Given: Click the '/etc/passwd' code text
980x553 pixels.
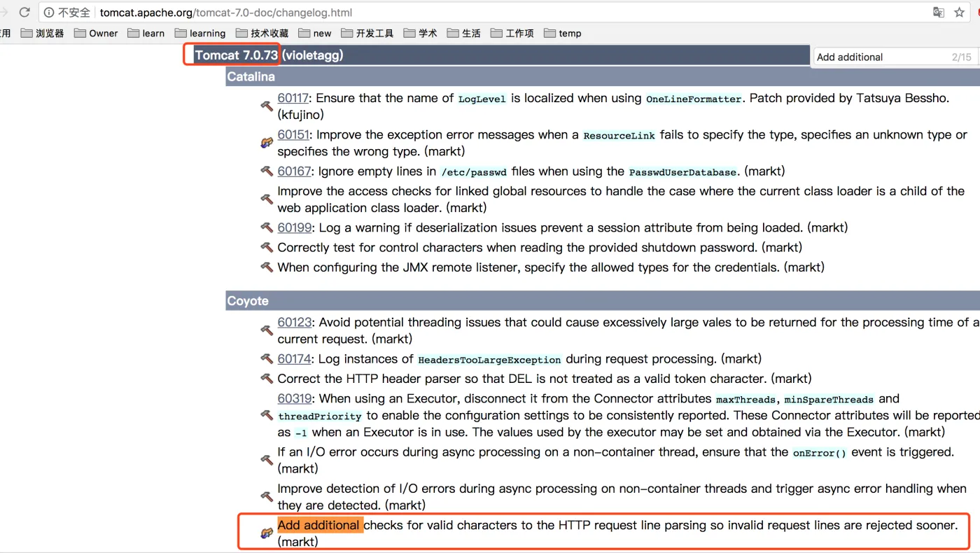Looking at the screenshot, I should coord(473,172).
